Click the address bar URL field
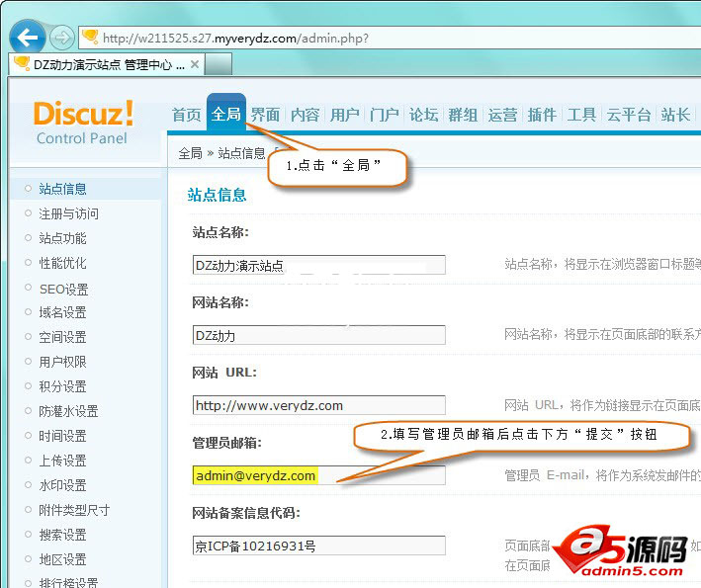The image size is (701, 588). click(x=389, y=38)
